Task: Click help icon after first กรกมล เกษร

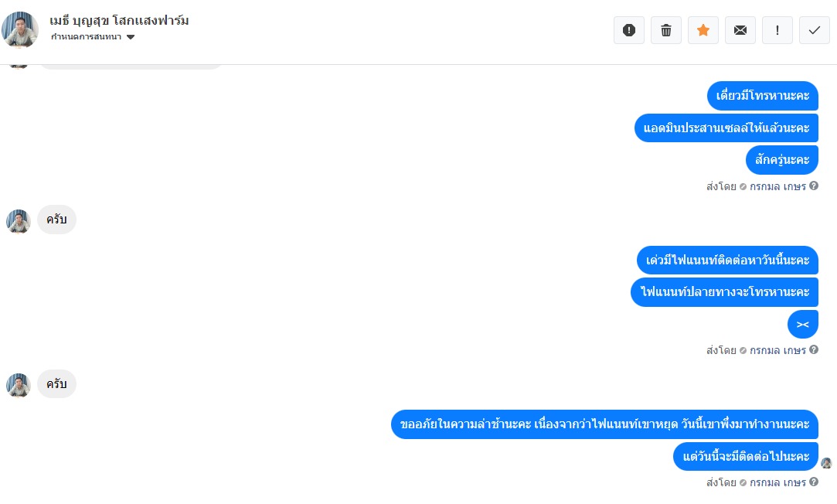Action: pyautogui.click(x=814, y=186)
